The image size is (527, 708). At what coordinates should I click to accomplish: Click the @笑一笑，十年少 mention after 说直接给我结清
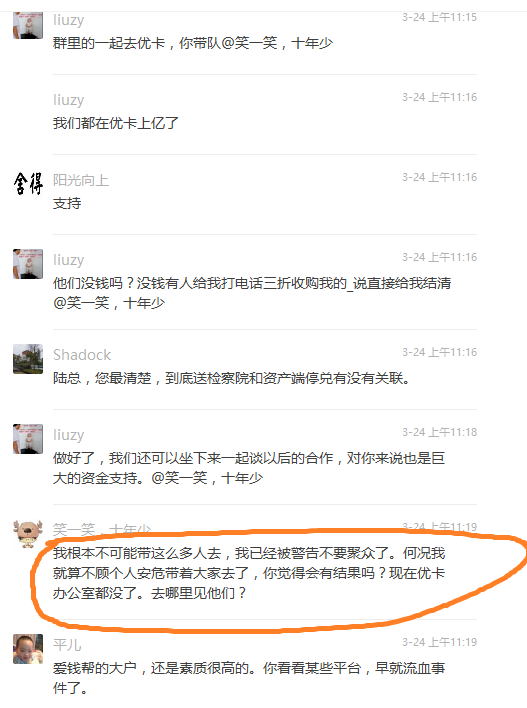(109, 303)
